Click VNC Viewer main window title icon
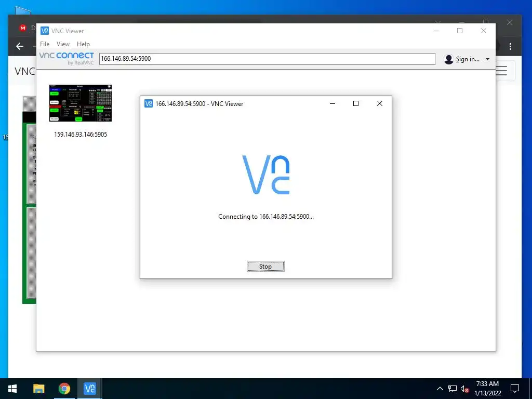This screenshot has width=532, height=399. [x=45, y=31]
